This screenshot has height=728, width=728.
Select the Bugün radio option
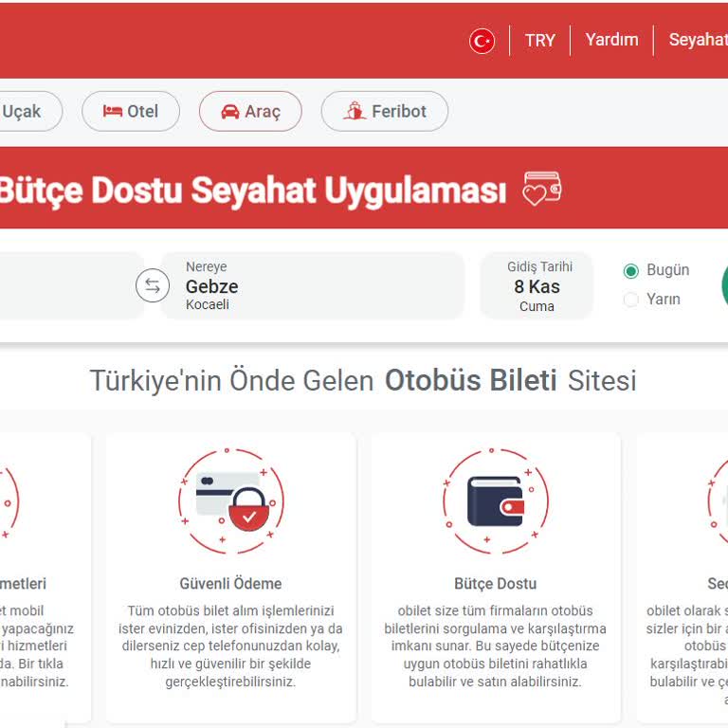630,271
